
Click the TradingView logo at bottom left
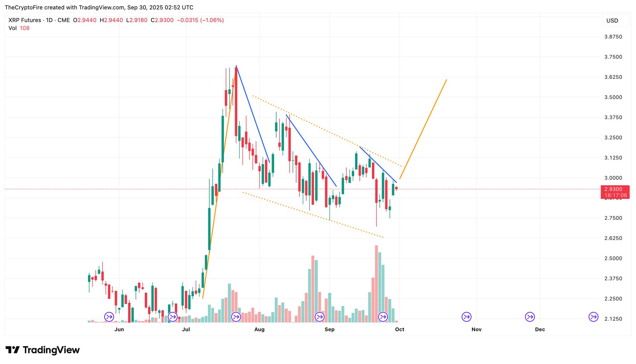(43, 350)
